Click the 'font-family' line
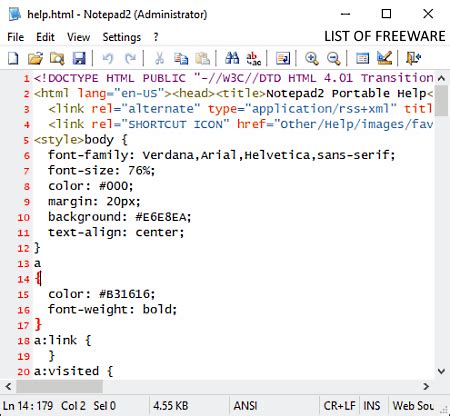This screenshot has width=450, height=416. 222,155
